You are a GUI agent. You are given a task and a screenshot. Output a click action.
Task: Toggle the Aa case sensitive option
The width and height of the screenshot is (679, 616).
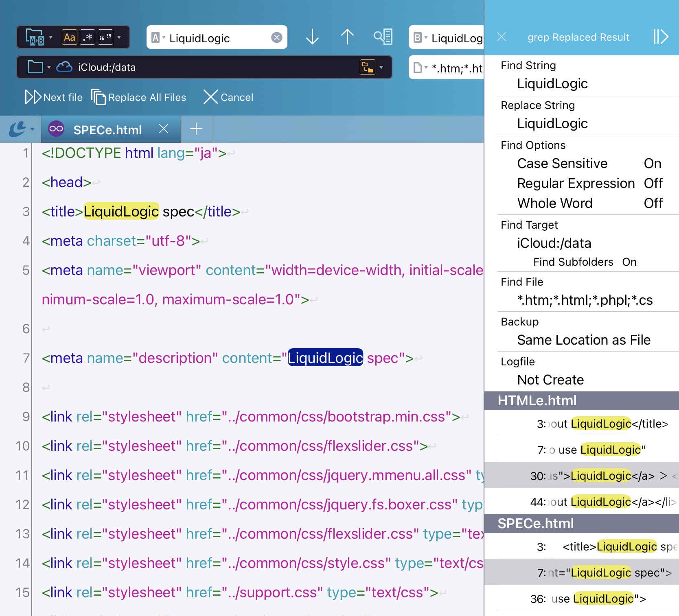click(x=70, y=37)
